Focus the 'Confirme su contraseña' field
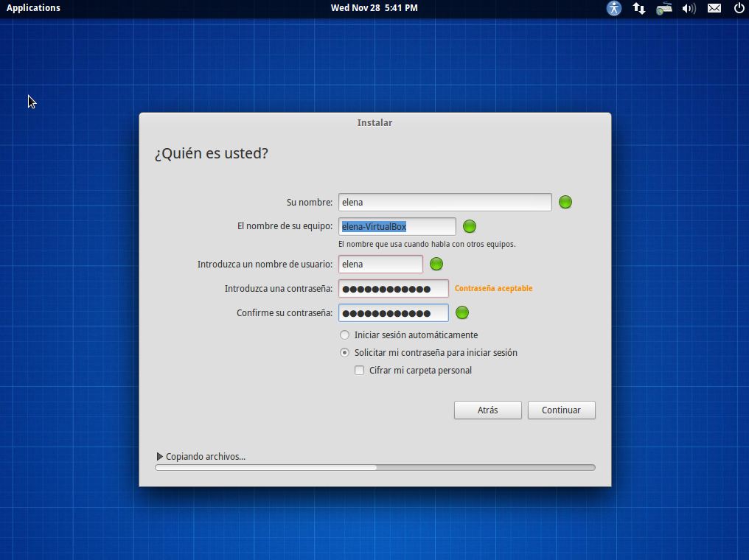This screenshot has width=749, height=560. click(393, 313)
